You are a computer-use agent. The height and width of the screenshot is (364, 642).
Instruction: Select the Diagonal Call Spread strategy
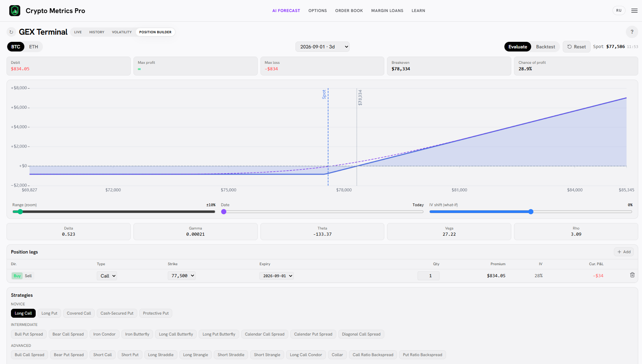(361, 334)
